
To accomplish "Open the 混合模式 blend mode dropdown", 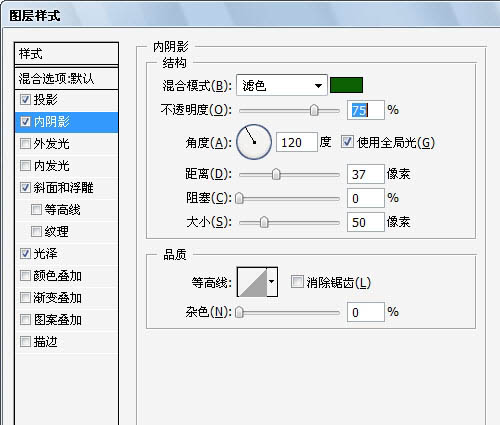I will [x=282, y=85].
